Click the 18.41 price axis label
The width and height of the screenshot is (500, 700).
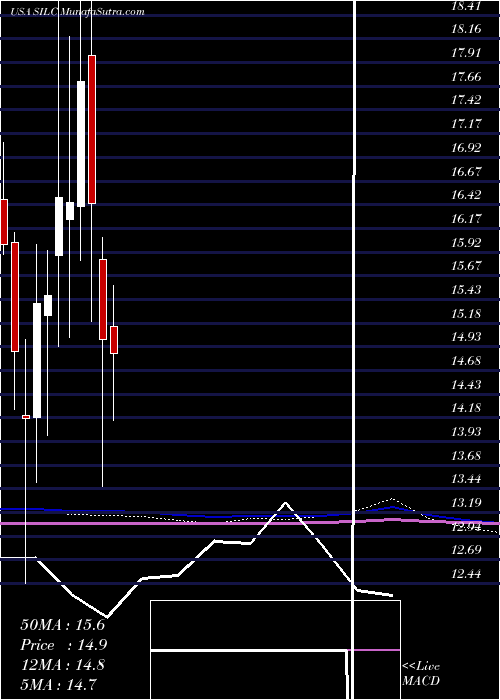pyautogui.click(x=467, y=6)
